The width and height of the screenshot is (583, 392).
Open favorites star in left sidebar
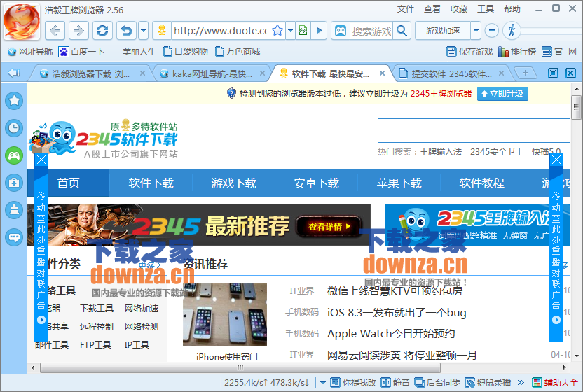click(x=14, y=101)
